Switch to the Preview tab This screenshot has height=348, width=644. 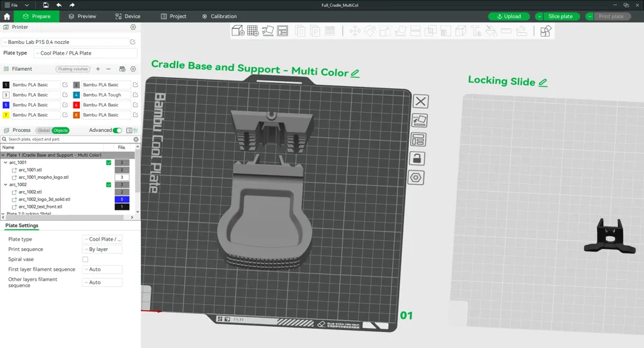tap(82, 17)
